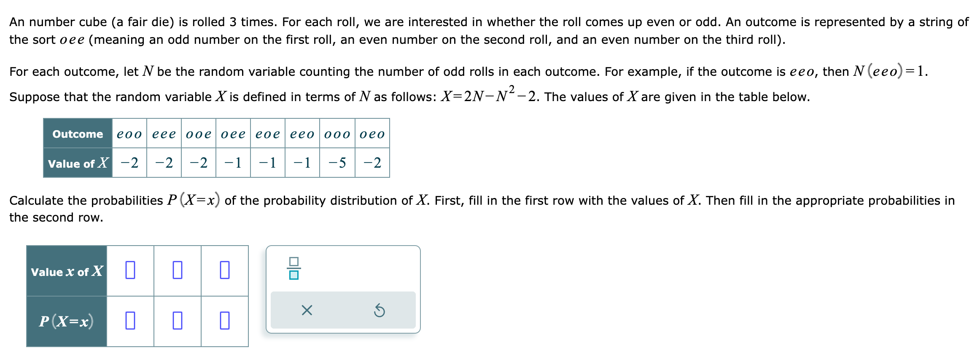The height and width of the screenshot is (353, 980).
Task: Click the ooo outcome cell
Action: coord(337,134)
